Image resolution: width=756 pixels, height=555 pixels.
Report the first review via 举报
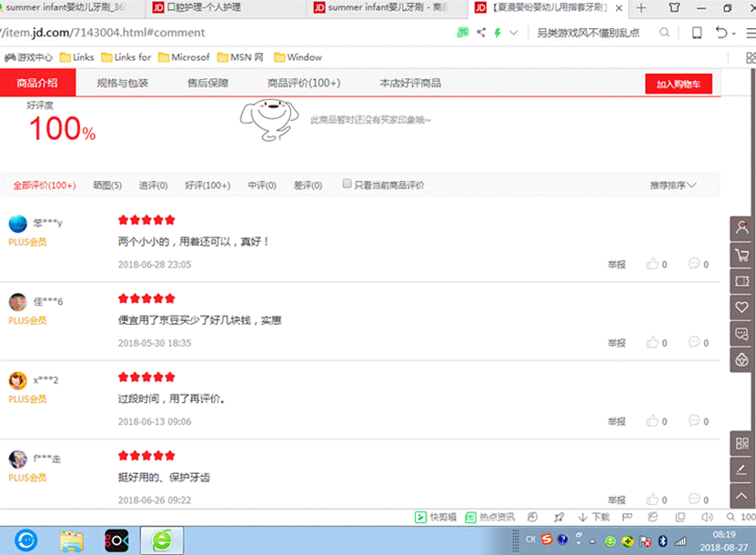point(617,266)
